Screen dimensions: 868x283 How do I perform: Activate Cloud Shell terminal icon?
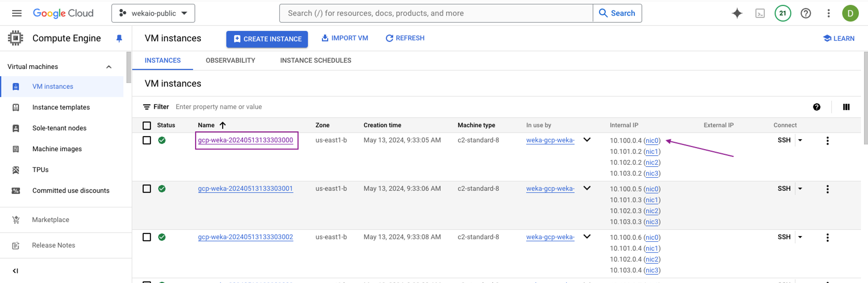pos(760,13)
